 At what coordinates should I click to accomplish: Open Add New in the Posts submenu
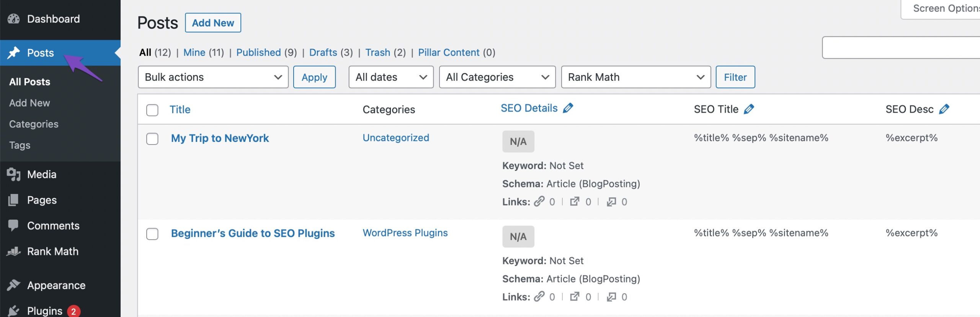click(x=29, y=103)
